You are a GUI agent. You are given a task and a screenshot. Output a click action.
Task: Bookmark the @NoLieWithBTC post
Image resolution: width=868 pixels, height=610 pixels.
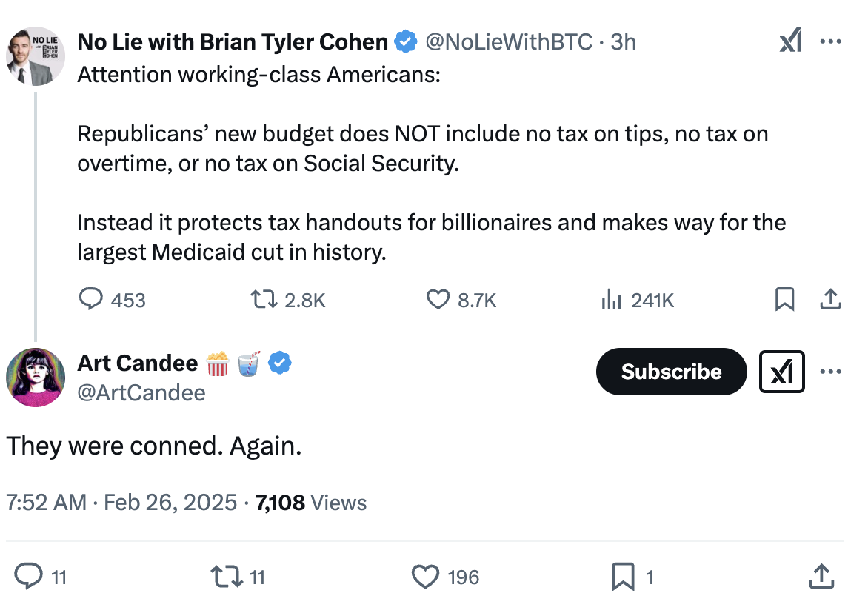(784, 299)
